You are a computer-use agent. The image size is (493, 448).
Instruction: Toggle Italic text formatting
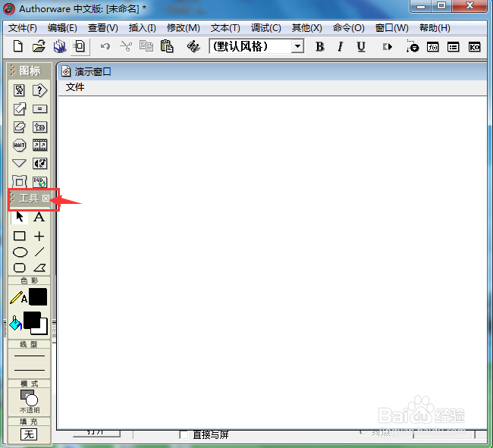click(341, 46)
